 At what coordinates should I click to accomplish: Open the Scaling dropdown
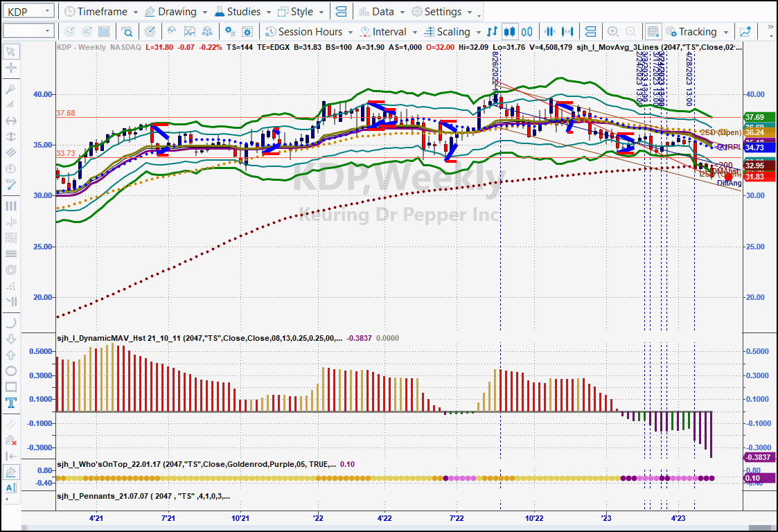pyautogui.click(x=452, y=32)
